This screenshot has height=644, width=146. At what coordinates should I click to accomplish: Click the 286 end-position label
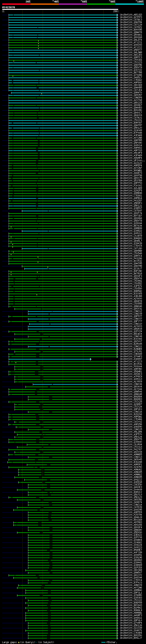115,11
